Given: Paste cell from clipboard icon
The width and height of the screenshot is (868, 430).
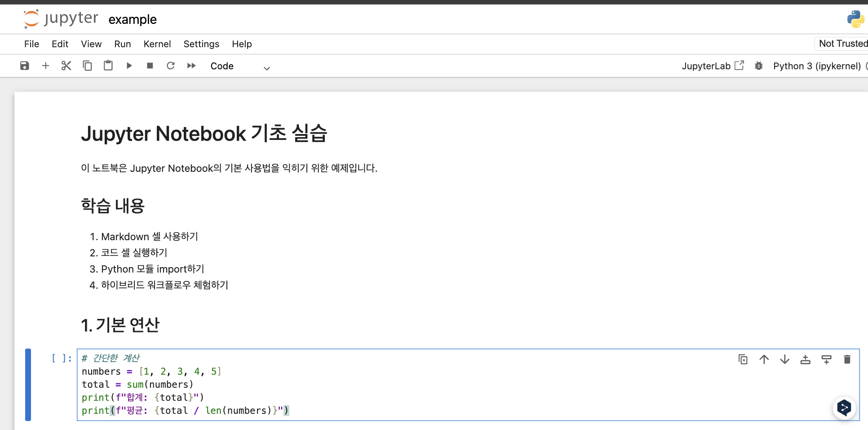Looking at the screenshot, I should pos(108,66).
